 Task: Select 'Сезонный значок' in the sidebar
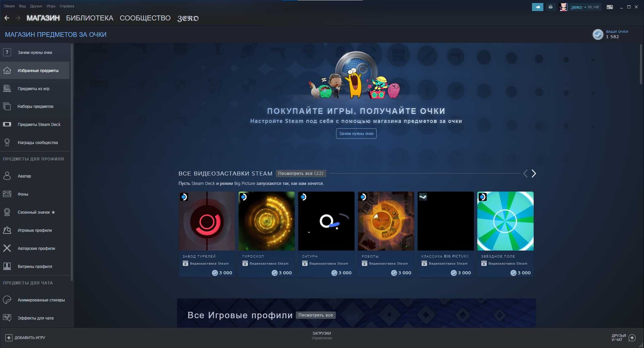point(35,212)
